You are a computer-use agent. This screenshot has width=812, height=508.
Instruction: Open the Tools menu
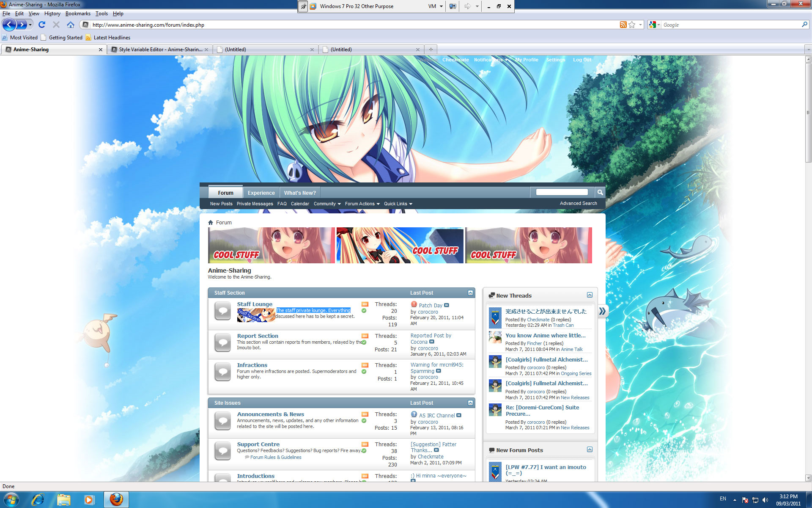[x=101, y=14]
